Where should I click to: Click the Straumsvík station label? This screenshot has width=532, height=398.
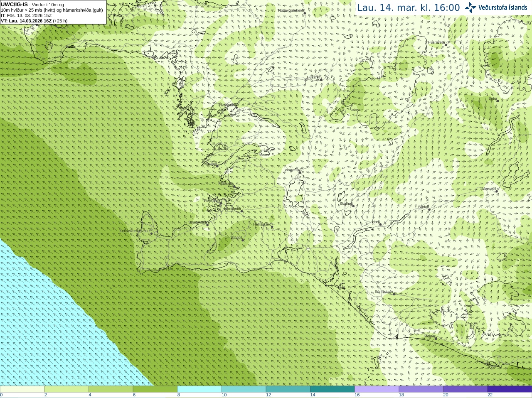197,222
